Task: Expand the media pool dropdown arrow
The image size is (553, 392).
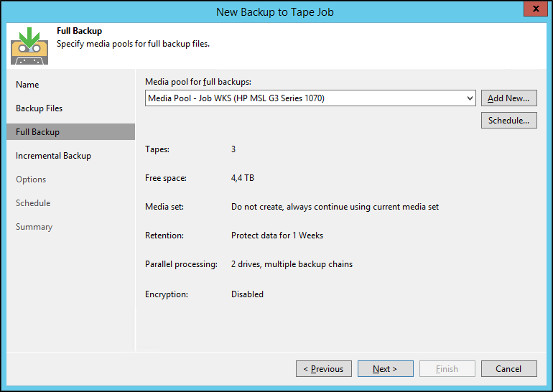Action: pos(470,98)
